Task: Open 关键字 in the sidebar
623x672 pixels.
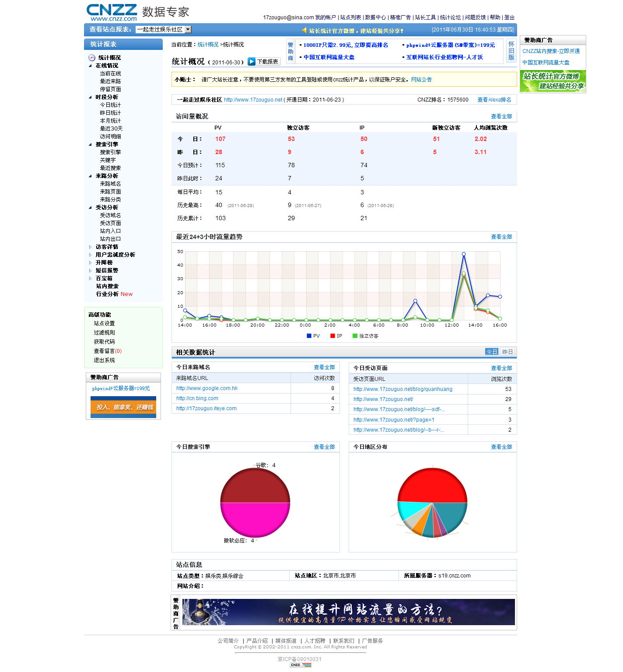Action: (108, 160)
